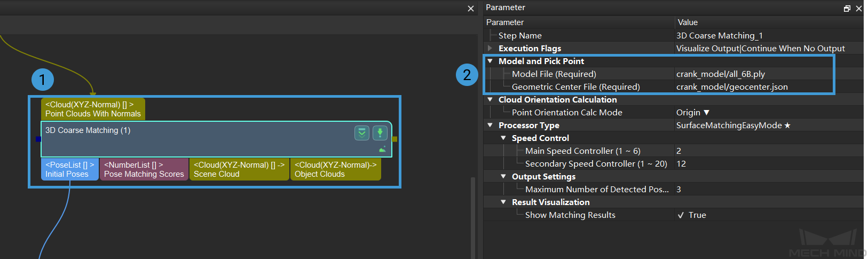The height and width of the screenshot is (259, 868).
Task: Collapse the Speed Control group
Action: click(x=503, y=138)
